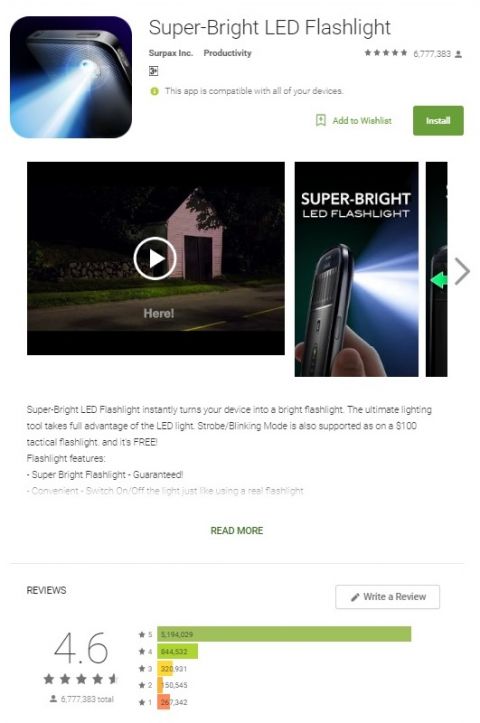Click the reviewer count person icon at top
Screen dimensions: 480x723
pyautogui.click(x=458, y=54)
